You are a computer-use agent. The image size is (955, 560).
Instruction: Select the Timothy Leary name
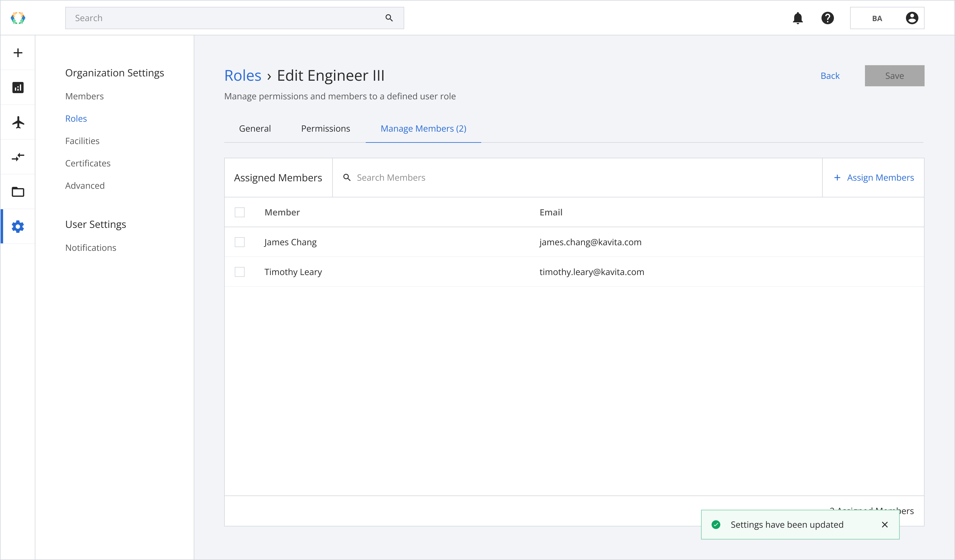(x=293, y=272)
